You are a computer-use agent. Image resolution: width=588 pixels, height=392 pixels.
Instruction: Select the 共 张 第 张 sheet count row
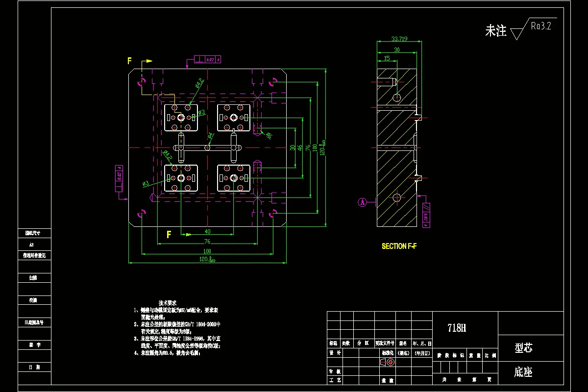pos(465,380)
